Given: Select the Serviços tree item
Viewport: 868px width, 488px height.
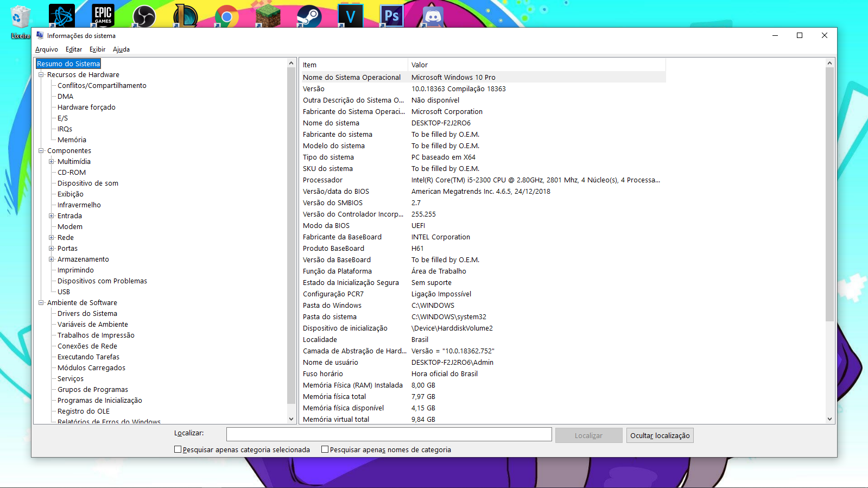Looking at the screenshot, I should tap(71, 379).
